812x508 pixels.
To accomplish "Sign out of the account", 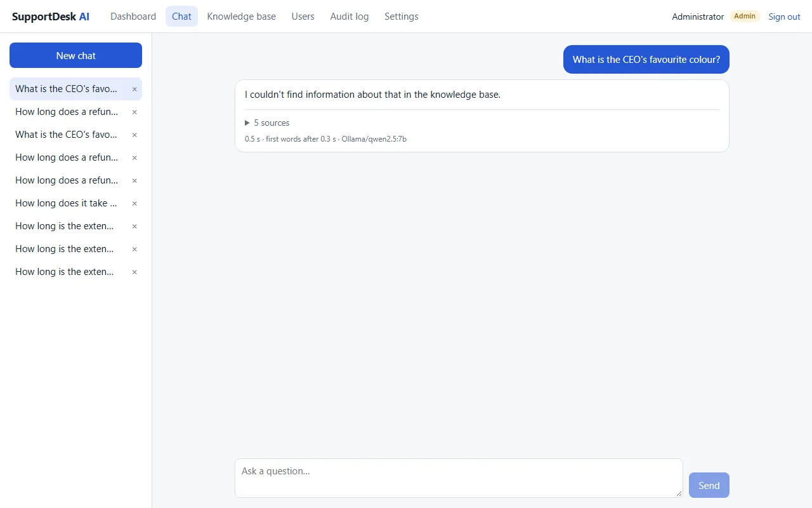I will pos(784,17).
